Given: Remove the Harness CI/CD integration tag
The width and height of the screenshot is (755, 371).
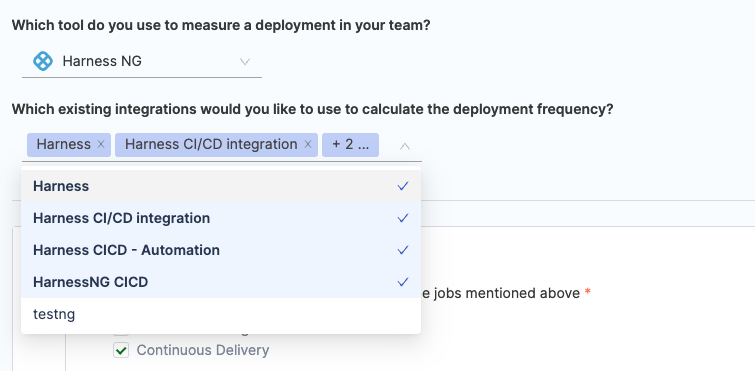Looking at the screenshot, I should [308, 144].
